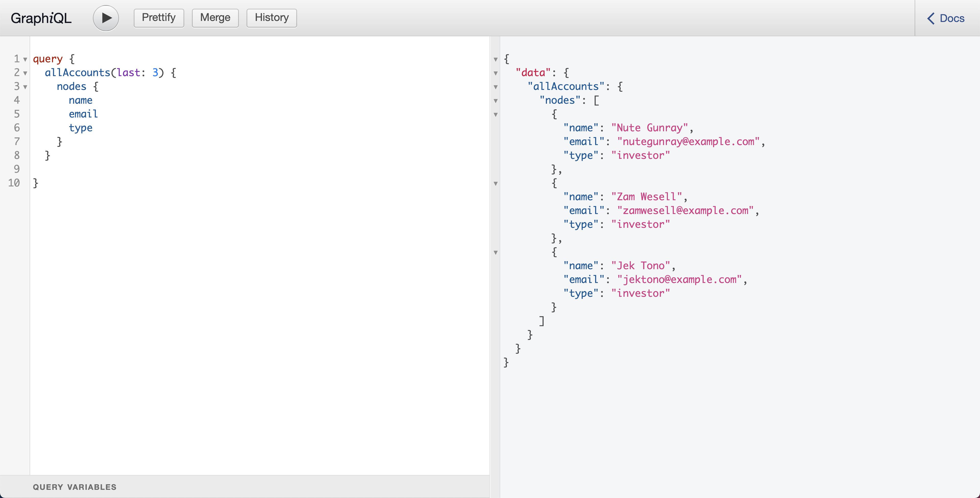Click "jektono@example.com" in the results

tap(679, 279)
